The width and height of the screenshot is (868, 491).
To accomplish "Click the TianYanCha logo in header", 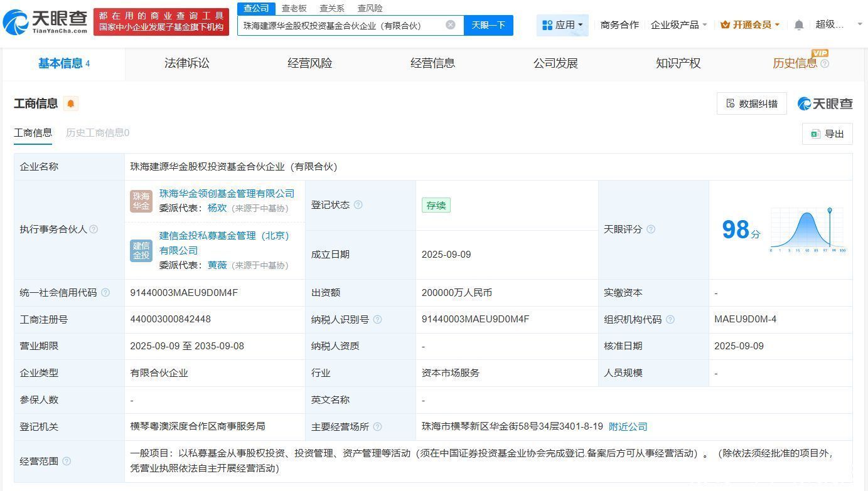I will point(45,22).
